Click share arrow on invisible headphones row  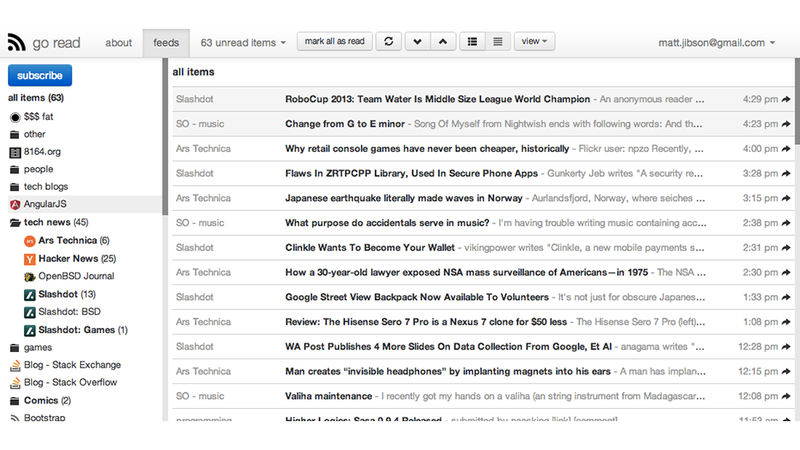(x=786, y=371)
